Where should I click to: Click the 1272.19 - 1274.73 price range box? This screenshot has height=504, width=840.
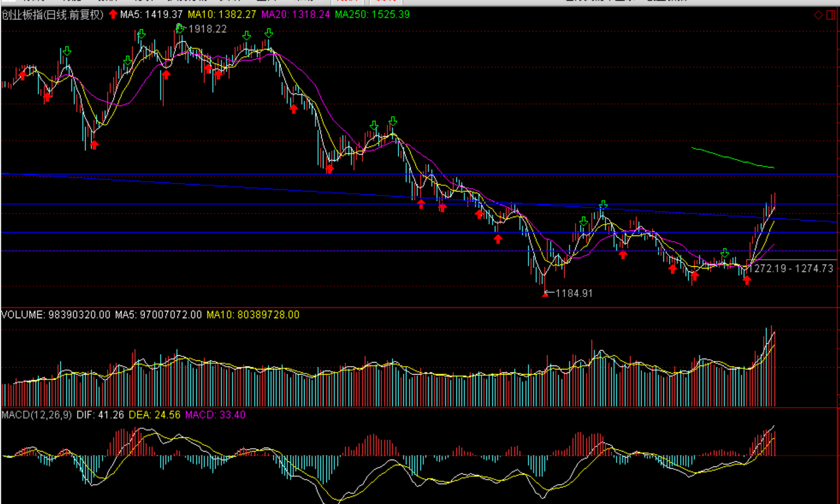pyautogui.click(x=790, y=268)
